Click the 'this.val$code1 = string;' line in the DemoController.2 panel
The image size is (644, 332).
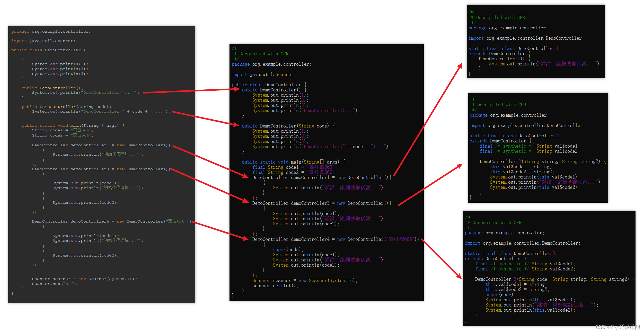point(520,167)
